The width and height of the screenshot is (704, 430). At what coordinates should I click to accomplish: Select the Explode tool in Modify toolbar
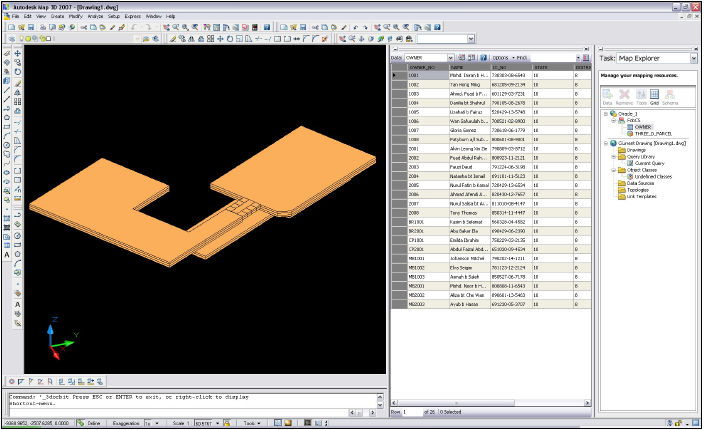pyautogui.click(x=325, y=39)
